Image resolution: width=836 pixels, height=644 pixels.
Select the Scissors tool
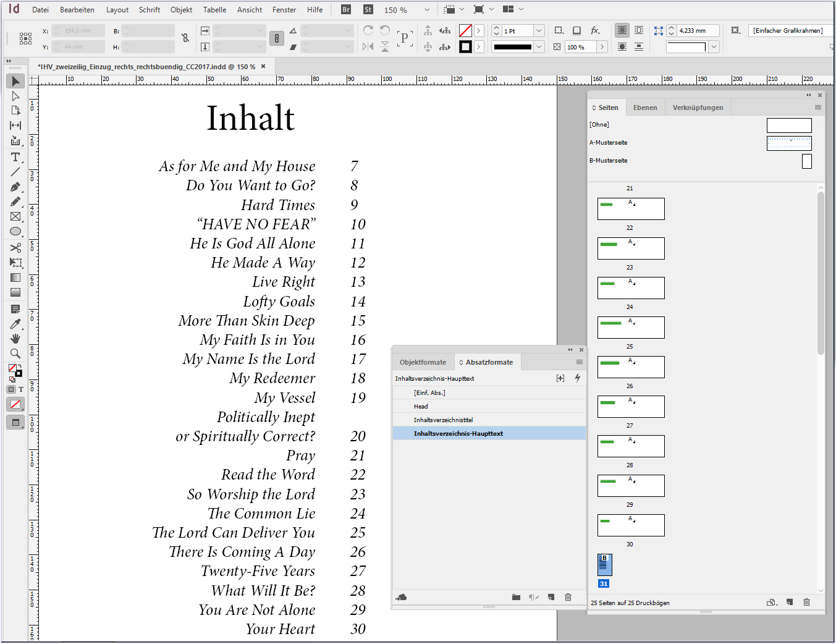coord(15,247)
